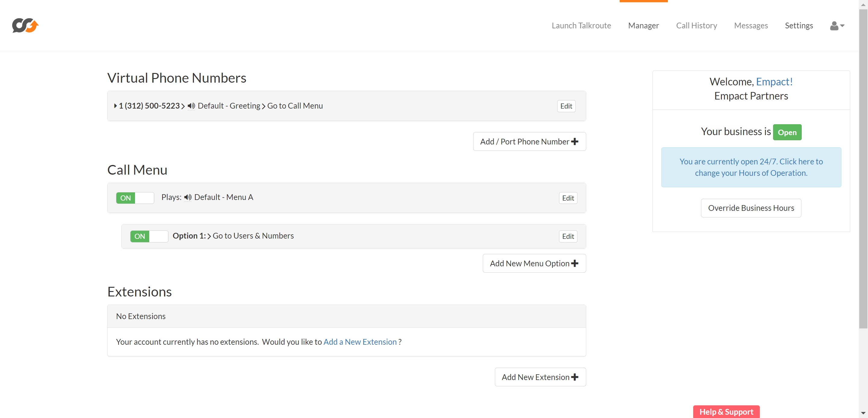Click the Talkroute logo icon
The height and width of the screenshot is (418, 868).
(25, 25)
